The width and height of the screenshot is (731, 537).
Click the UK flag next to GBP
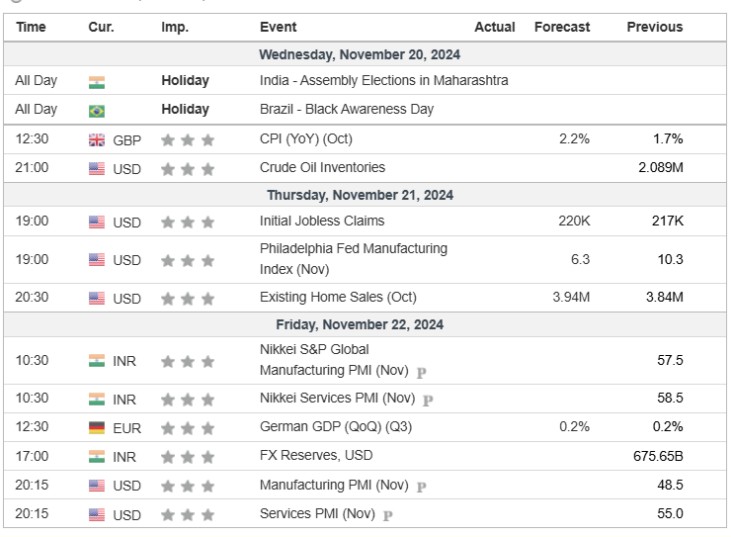pos(97,140)
